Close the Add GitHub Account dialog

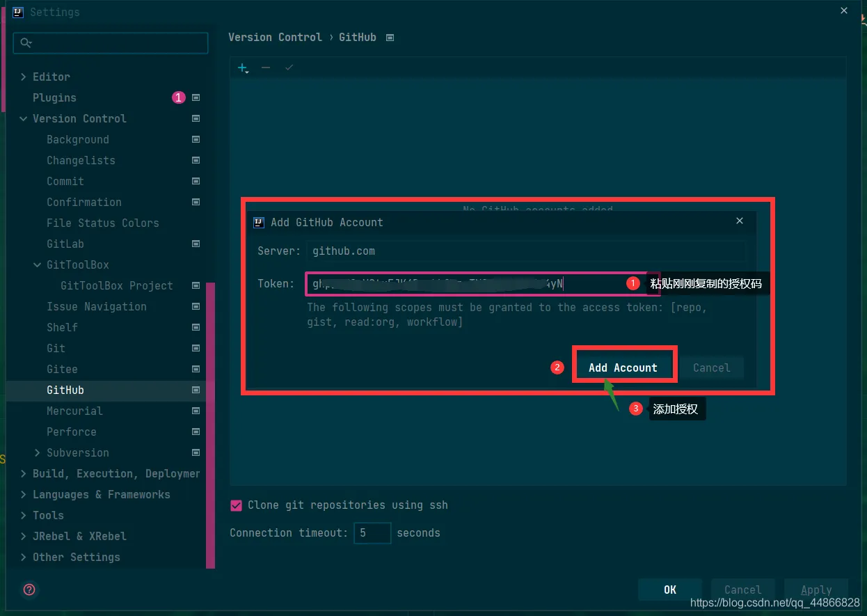click(x=740, y=221)
